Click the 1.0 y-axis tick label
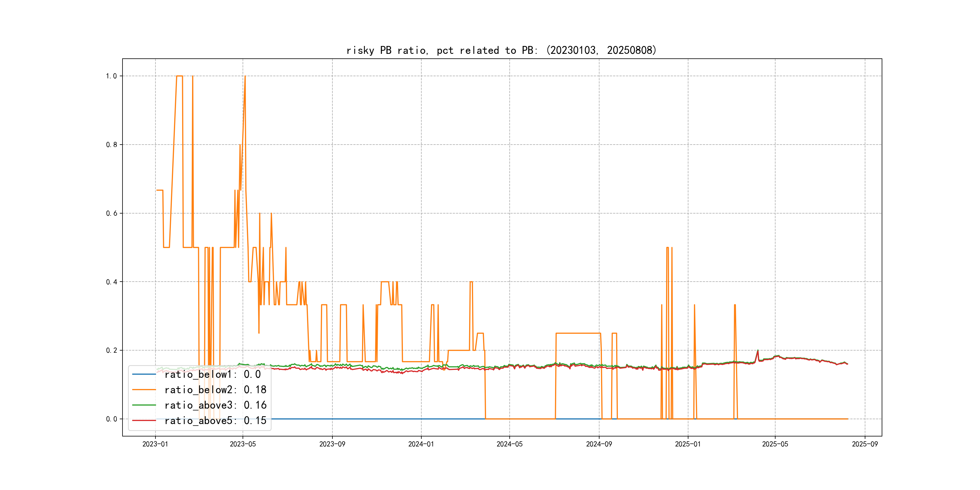The height and width of the screenshot is (490, 980). (x=111, y=76)
